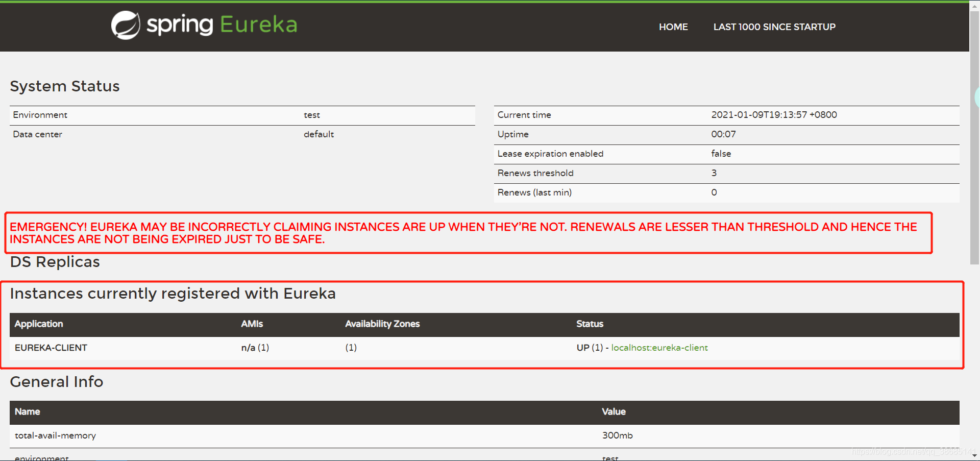Click the General Info heading

coord(57,382)
